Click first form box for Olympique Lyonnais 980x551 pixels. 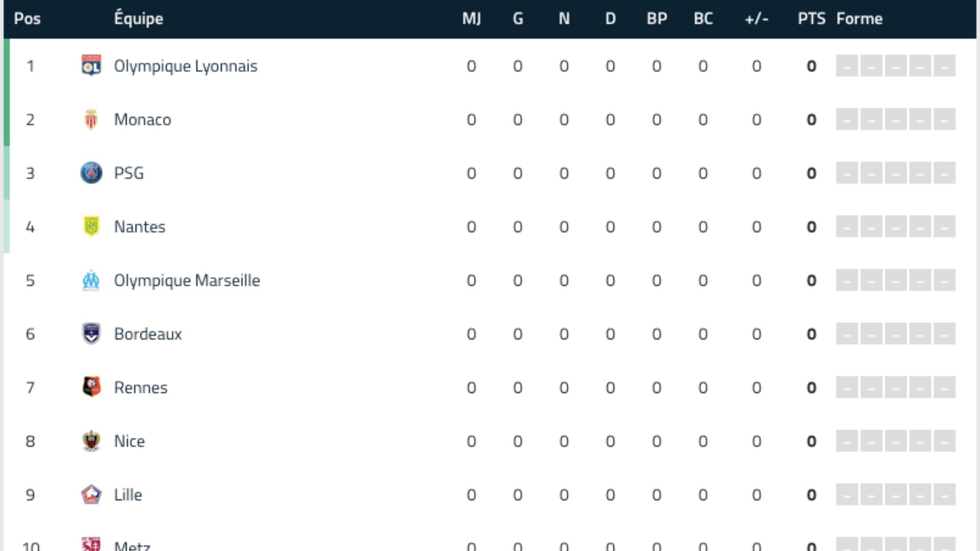(847, 66)
